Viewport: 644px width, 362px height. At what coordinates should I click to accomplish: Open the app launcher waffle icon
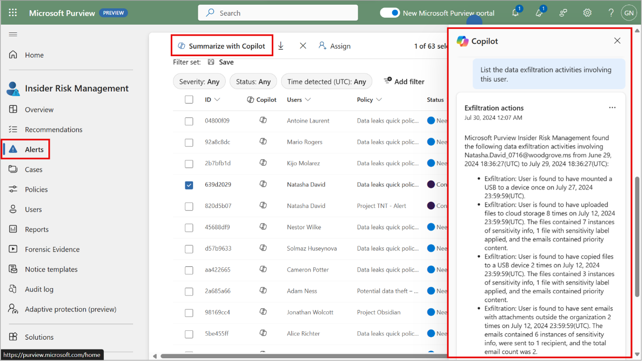click(x=13, y=13)
